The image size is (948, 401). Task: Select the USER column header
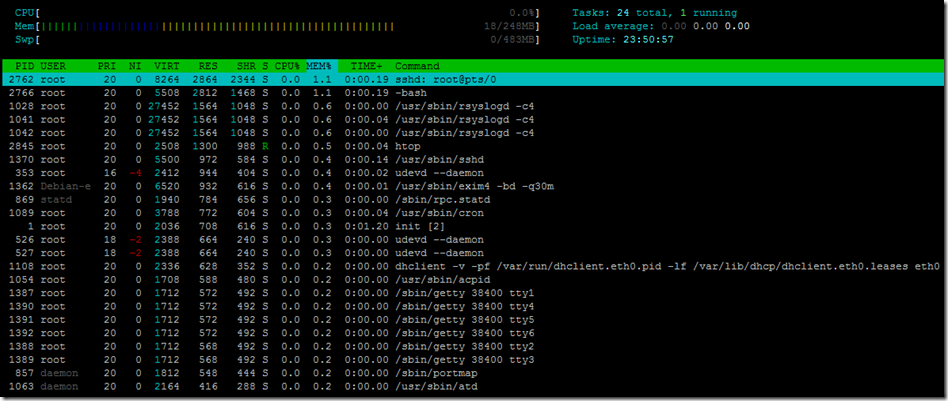(53, 66)
